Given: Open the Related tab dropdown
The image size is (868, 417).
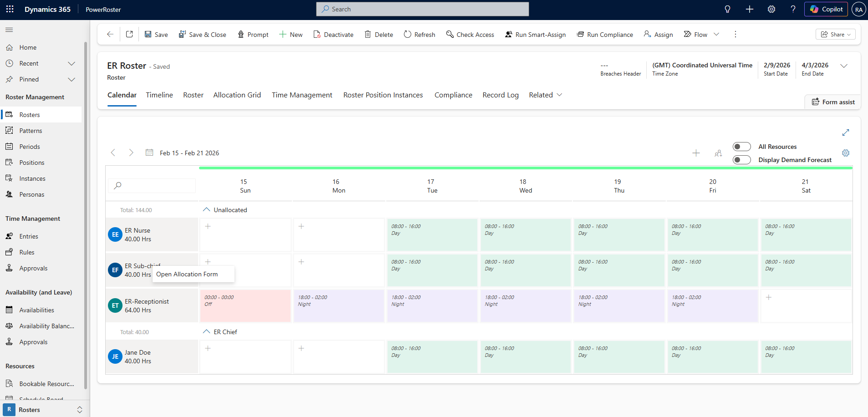Looking at the screenshot, I should 546,95.
